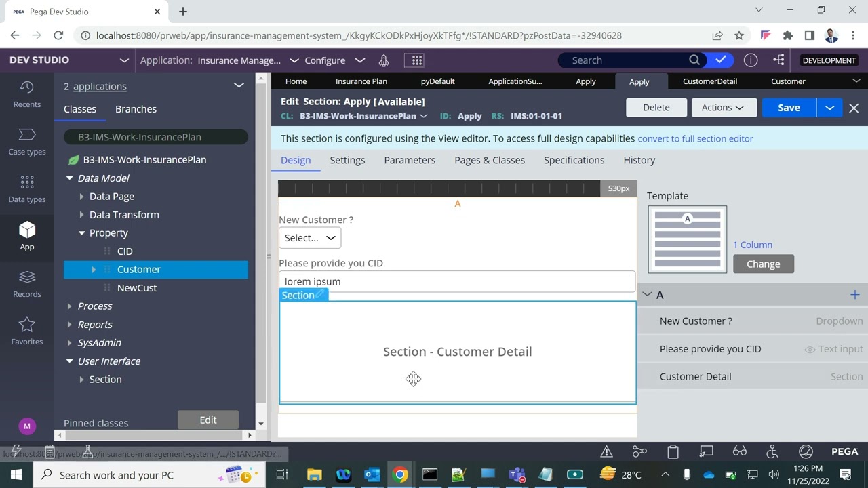Click the PEGA logo in footer
The height and width of the screenshot is (488, 868).
pos(845,451)
